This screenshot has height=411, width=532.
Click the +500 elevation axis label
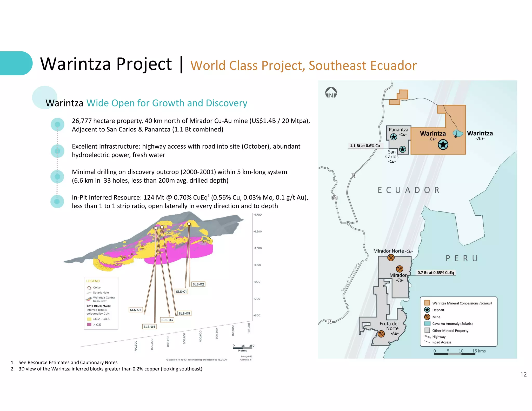tap(257, 315)
